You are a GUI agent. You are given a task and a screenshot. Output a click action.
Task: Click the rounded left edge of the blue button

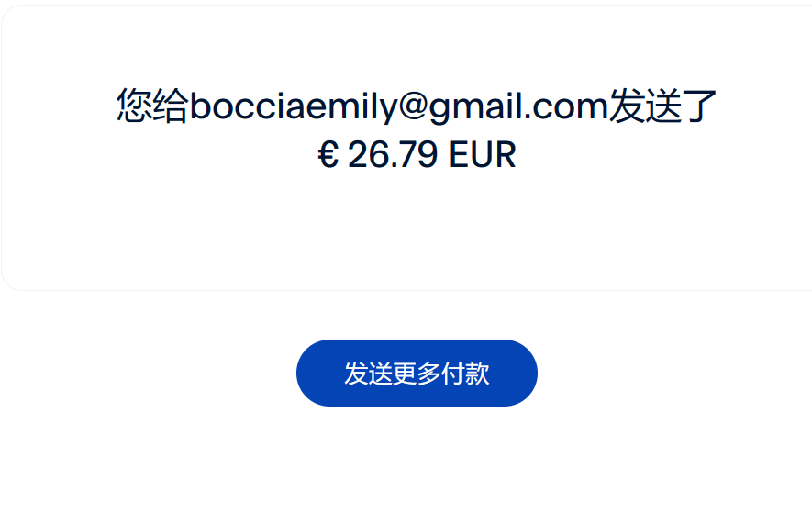pyautogui.click(x=308, y=374)
